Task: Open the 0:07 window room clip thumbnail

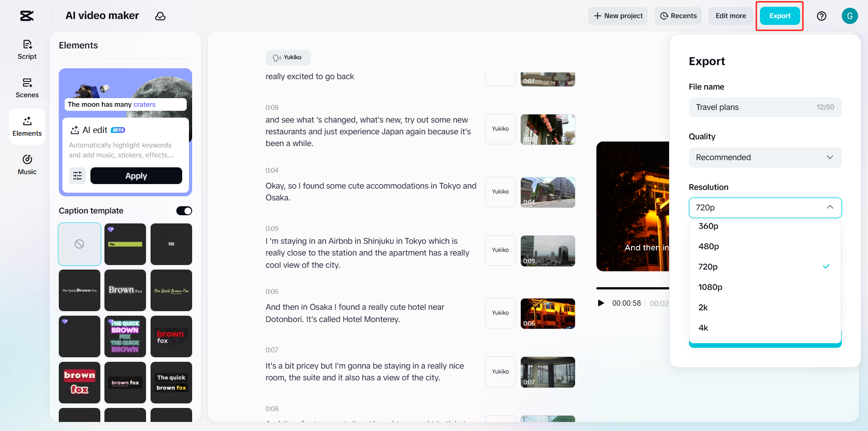Action: point(548,372)
